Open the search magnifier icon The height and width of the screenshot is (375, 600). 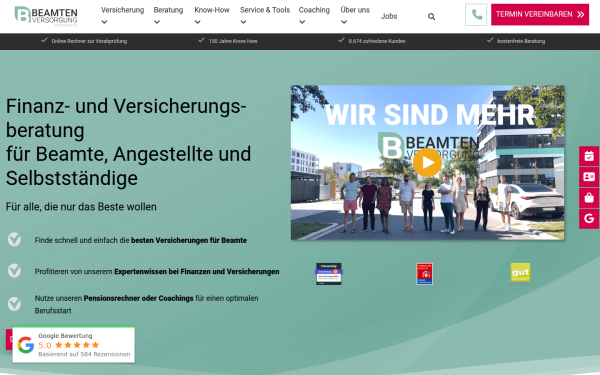[431, 16]
